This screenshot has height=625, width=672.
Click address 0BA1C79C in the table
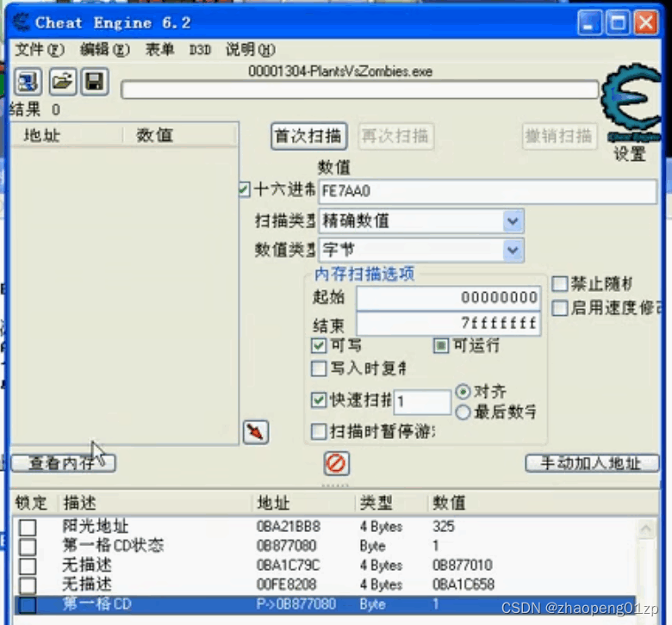point(288,565)
